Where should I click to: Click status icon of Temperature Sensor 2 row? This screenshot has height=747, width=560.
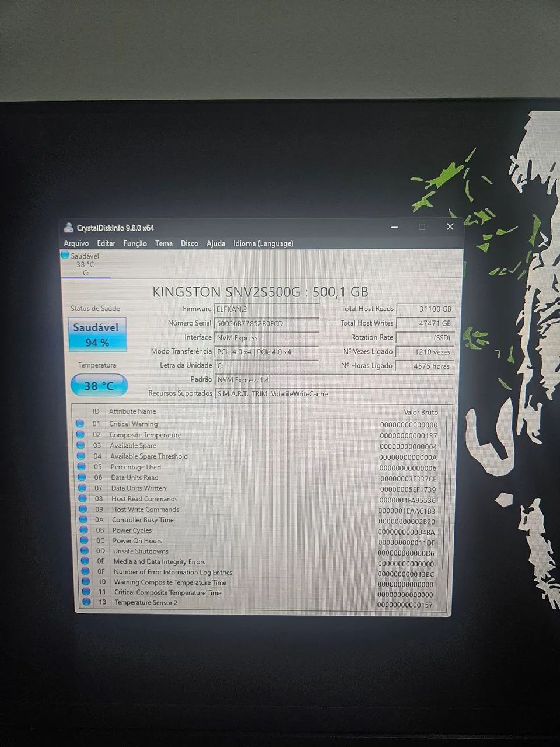(87, 602)
